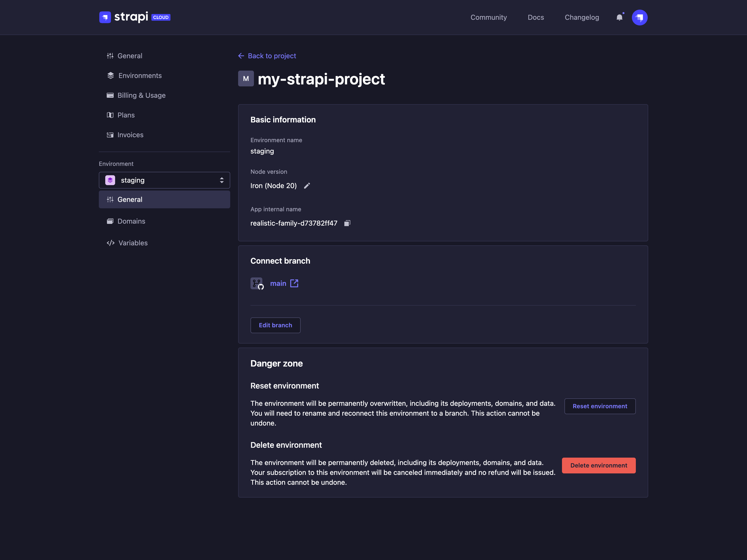Click the Edit branch button
The image size is (747, 560).
[x=275, y=325]
